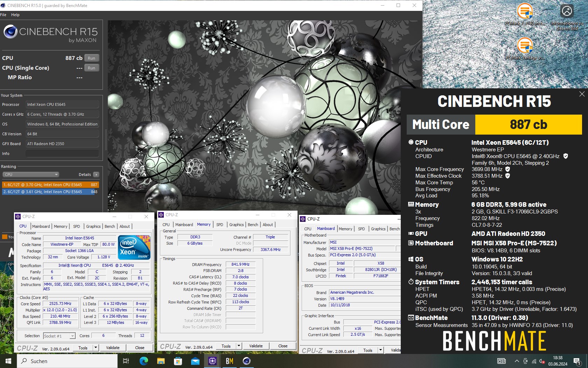
Task: Expand Tools dropdown arrow in right CPU-Z window
Action: [380, 350]
